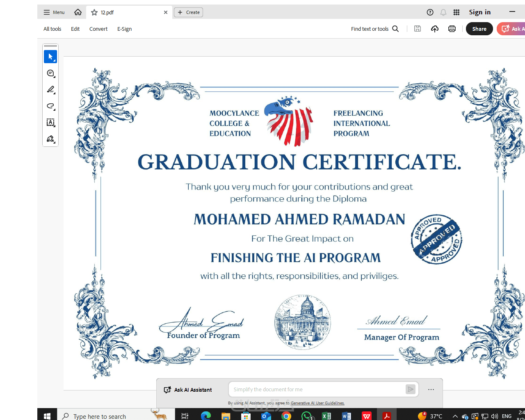Click Sign in
The width and height of the screenshot is (525, 420).
tap(480, 12)
